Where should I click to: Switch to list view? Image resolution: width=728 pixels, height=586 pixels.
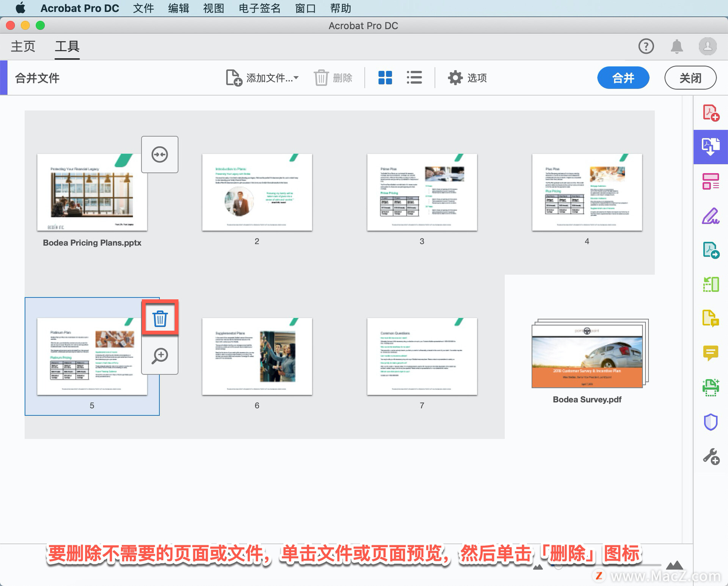414,78
